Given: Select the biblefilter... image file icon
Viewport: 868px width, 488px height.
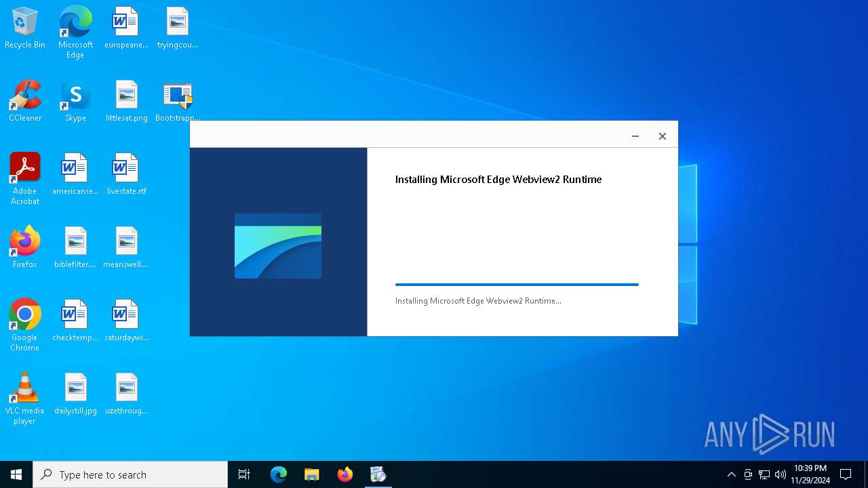Looking at the screenshot, I should (x=75, y=247).
